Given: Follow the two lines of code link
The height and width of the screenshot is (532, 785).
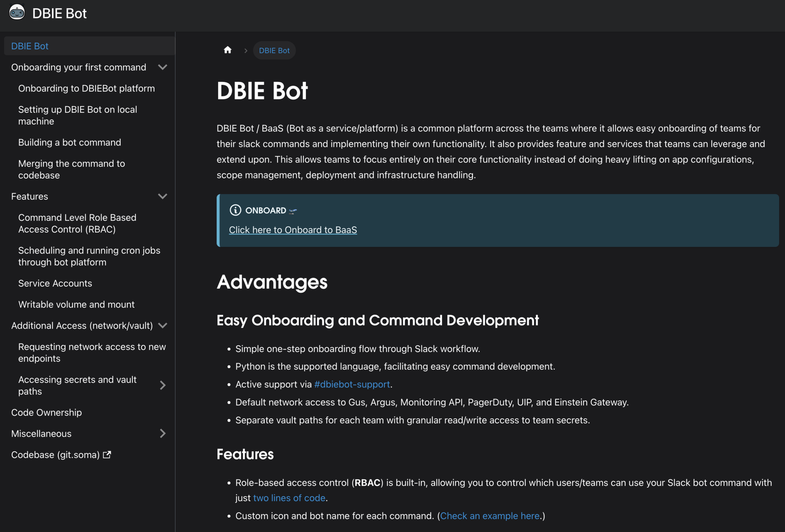Looking at the screenshot, I should pyautogui.click(x=289, y=498).
